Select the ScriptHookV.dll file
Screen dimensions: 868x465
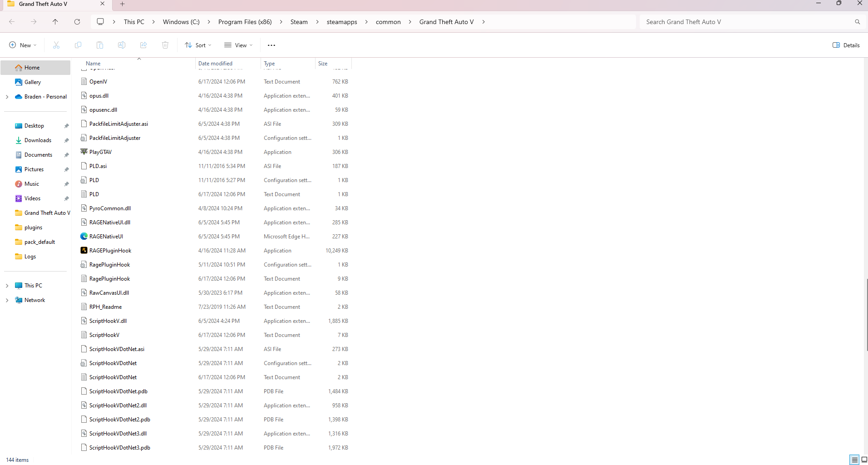tap(108, 321)
